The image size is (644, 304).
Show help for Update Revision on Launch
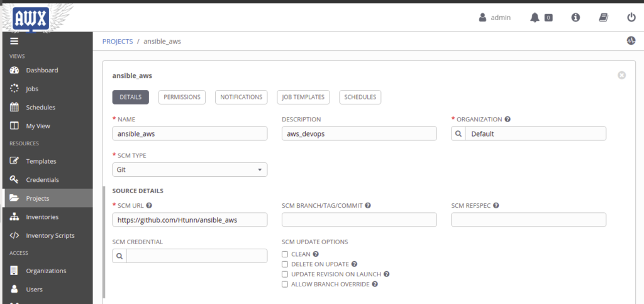pos(387,274)
